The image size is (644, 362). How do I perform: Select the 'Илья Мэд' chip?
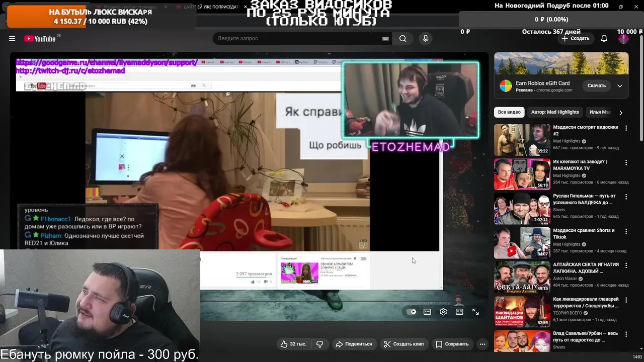(x=600, y=112)
